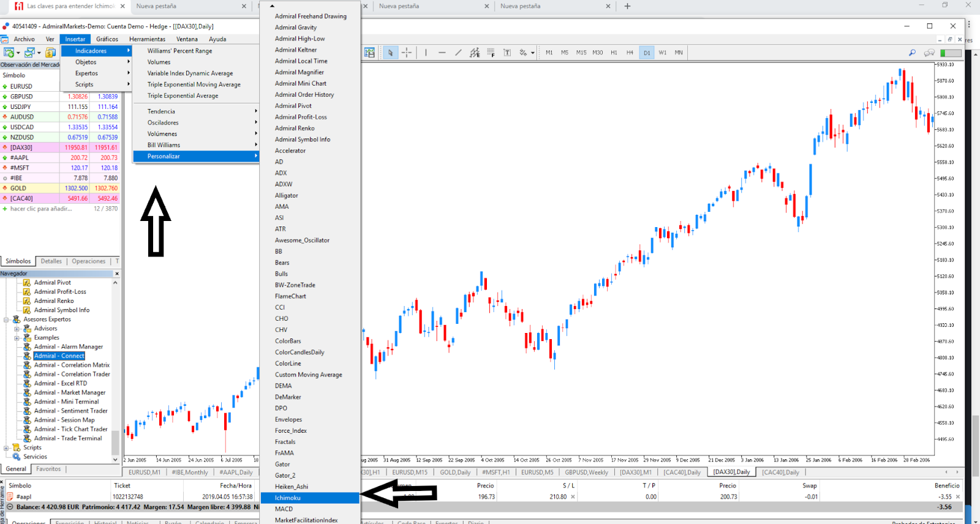Click the search magnifier icon
980x524 pixels.
pyautogui.click(x=912, y=53)
